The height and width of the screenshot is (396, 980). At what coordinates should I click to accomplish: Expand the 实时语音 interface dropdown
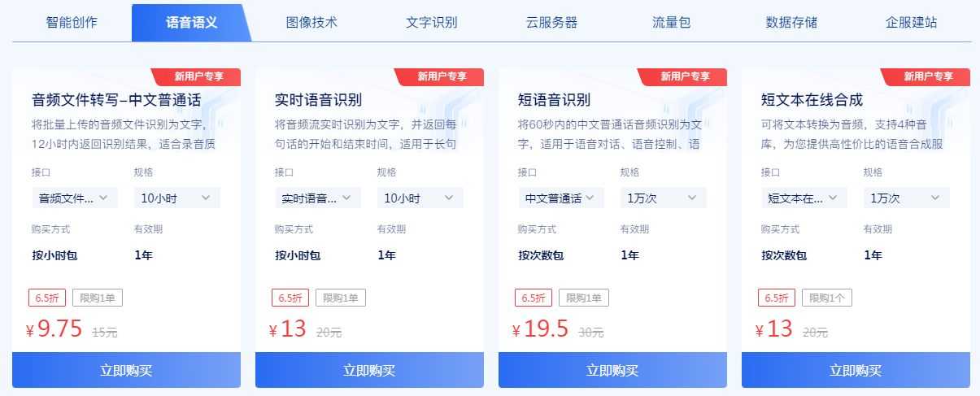[318, 198]
